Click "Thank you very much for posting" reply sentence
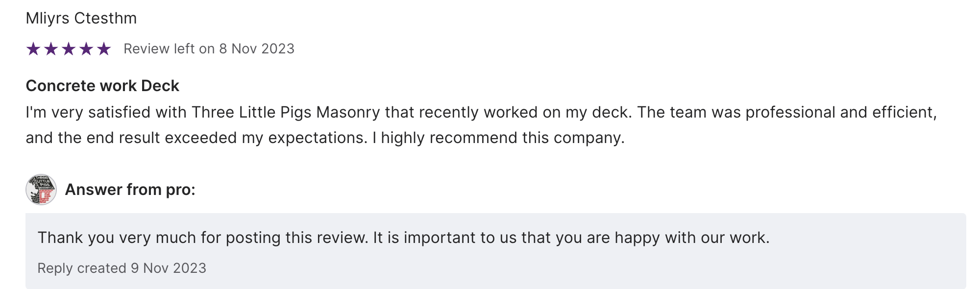This screenshot has height=289, width=980. [202, 238]
